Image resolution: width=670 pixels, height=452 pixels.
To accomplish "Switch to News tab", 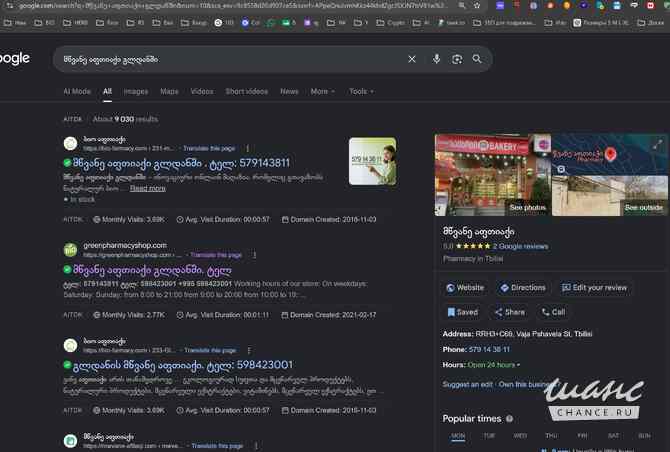I will click(289, 91).
